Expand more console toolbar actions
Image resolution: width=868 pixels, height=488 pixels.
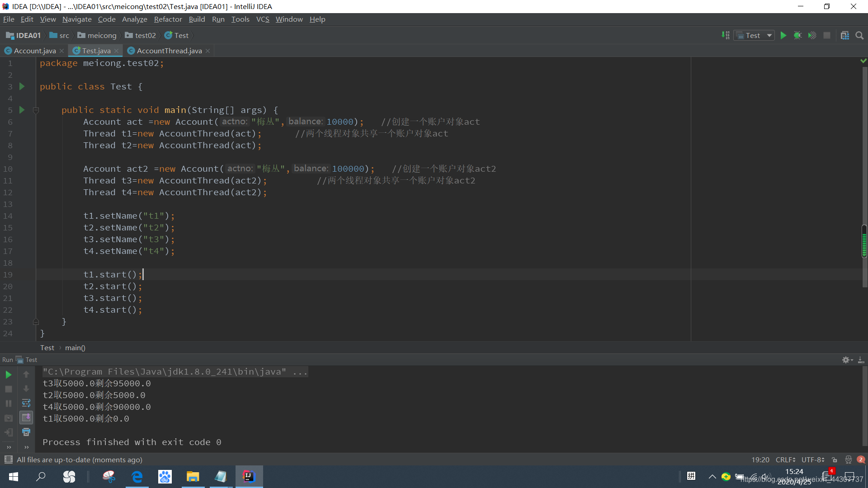pos(26,447)
